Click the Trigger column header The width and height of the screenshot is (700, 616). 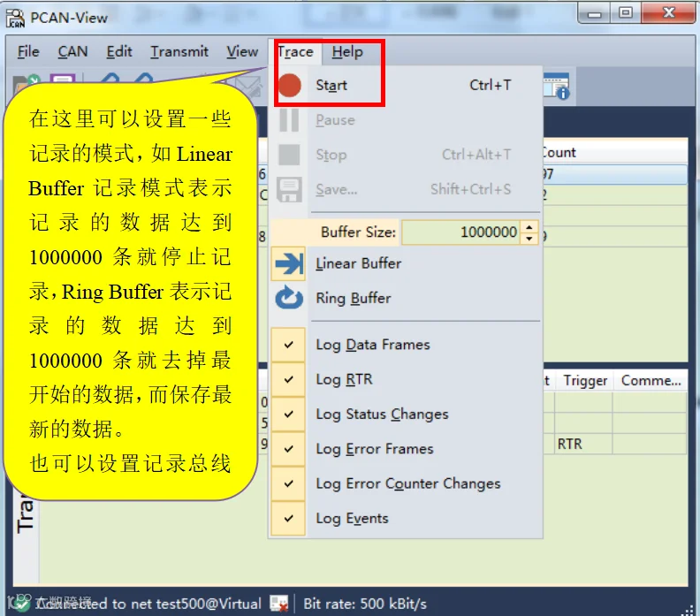(x=584, y=380)
